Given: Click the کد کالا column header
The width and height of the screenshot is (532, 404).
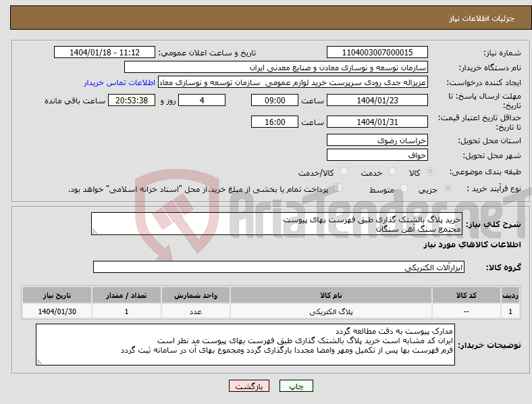Looking at the screenshot, I should [x=467, y=295].
